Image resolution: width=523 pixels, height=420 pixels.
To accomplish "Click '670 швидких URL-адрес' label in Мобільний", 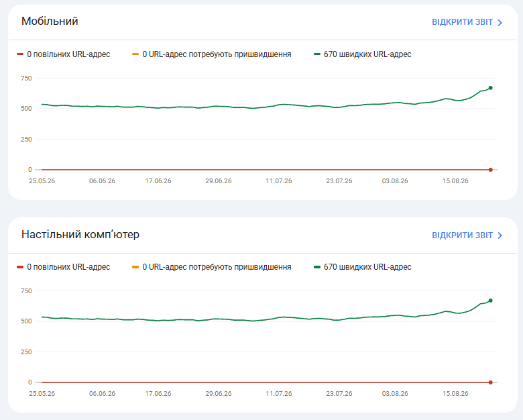I will (367, 54).
